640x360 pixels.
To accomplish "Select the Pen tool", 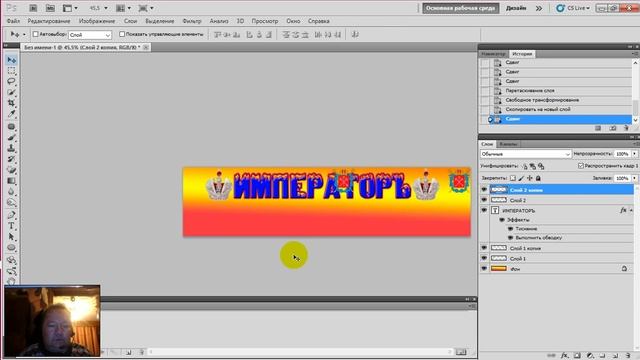I will pyautogui.click(x=11, y=215).
